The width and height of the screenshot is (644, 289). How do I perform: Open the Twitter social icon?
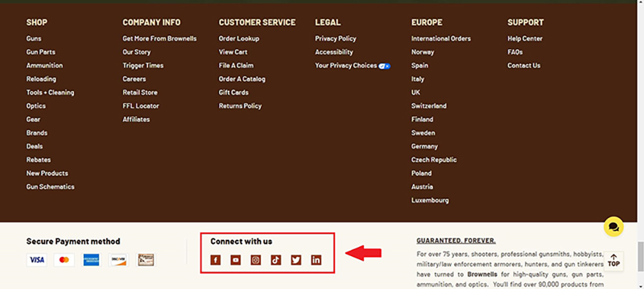pos(296,260)
